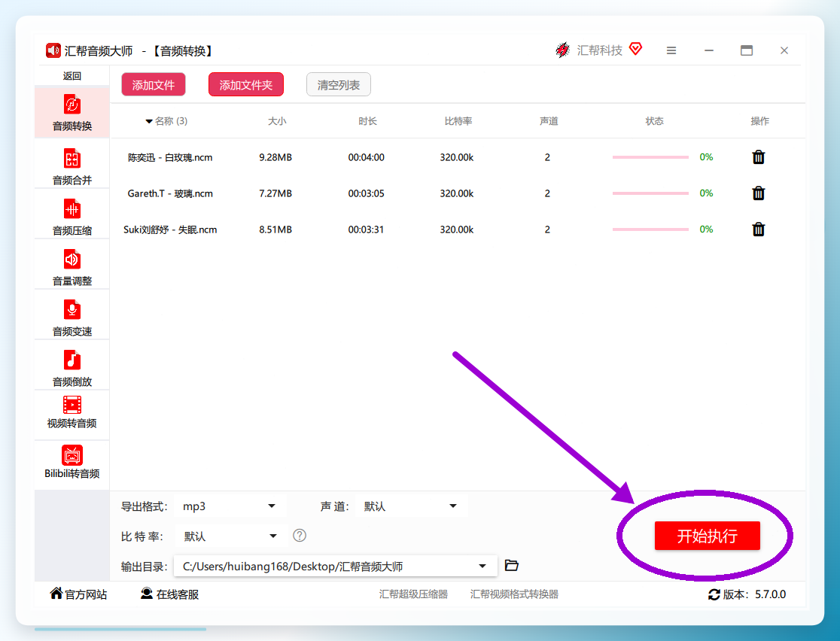Click the version refresh icon
Viewport: 840px width, 641px height.
pyautogui.click(x=714, y=594)
